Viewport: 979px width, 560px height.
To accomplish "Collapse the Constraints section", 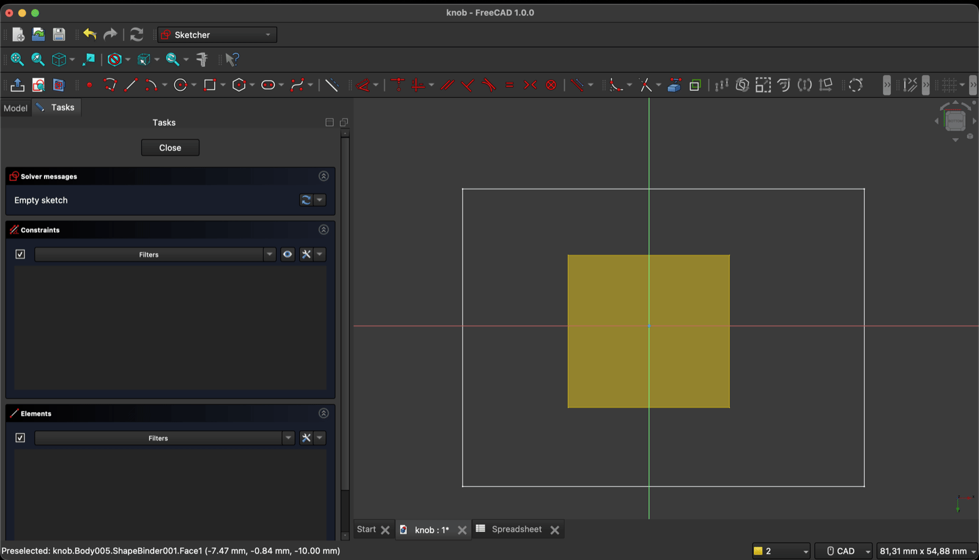I will click(x=324, y=230).
